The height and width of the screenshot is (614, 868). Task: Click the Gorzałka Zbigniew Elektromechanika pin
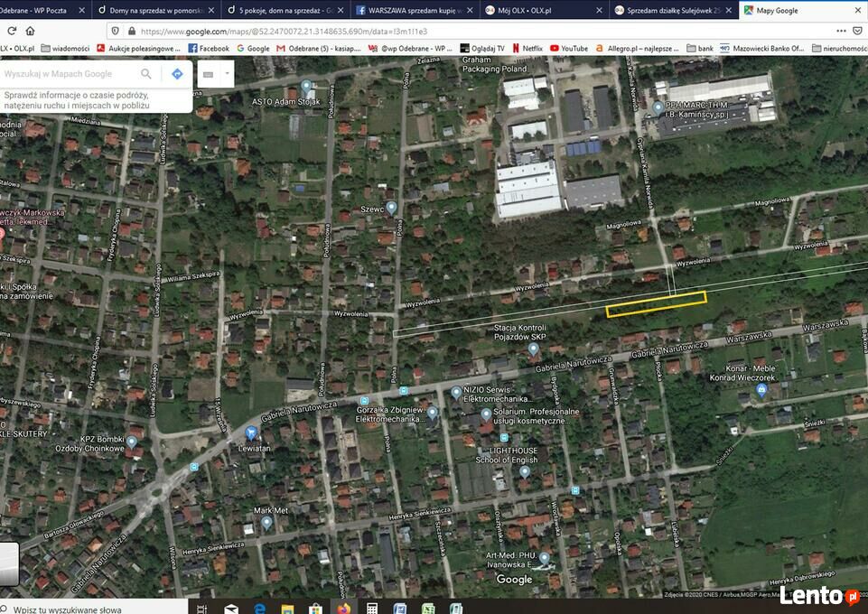(x=433, y=412)
